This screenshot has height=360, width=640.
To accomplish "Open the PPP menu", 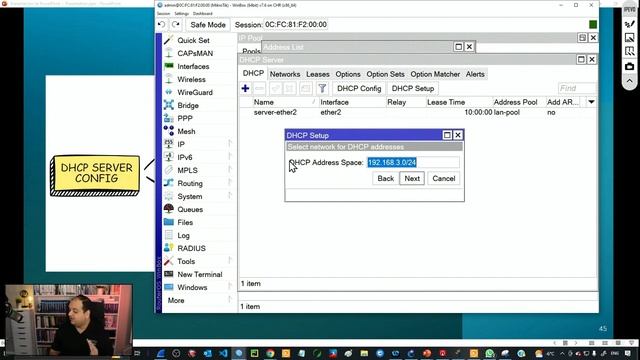I will [x=184, y=118].
